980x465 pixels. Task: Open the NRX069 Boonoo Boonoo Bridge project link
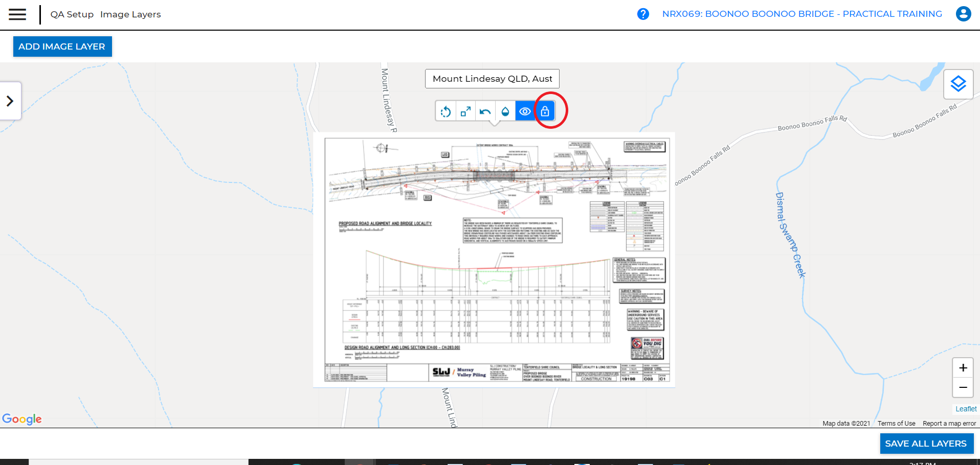[801, 14]
